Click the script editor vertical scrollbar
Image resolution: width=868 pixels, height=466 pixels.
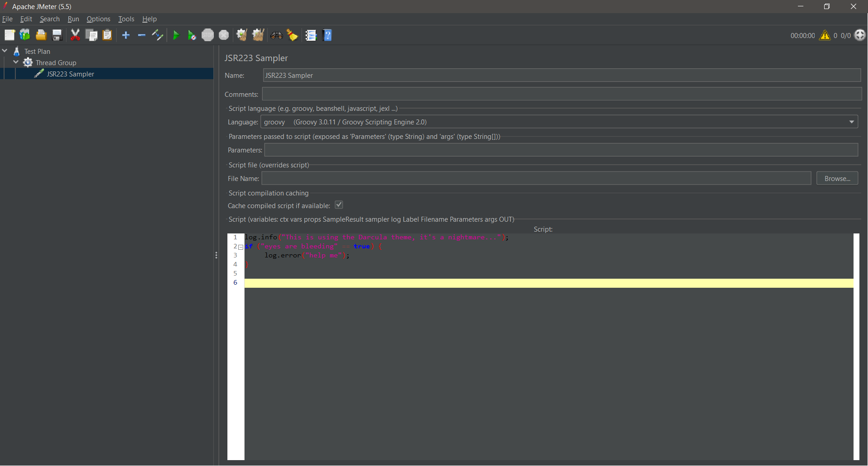pyautogui.click(x=856, y=347)
